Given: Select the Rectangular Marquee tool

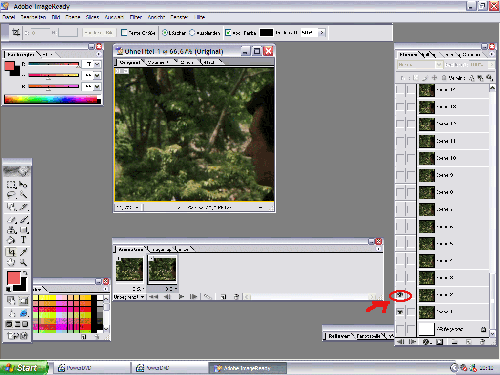Looking at the screenshot, I should 11,185.
